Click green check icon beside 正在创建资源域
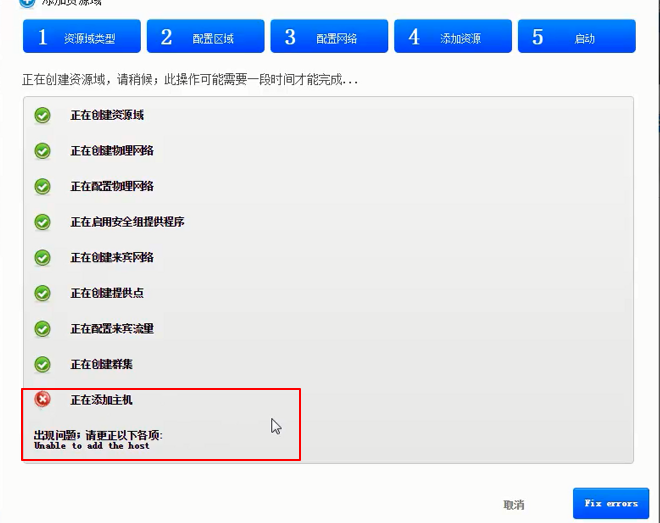 [42, 115]
